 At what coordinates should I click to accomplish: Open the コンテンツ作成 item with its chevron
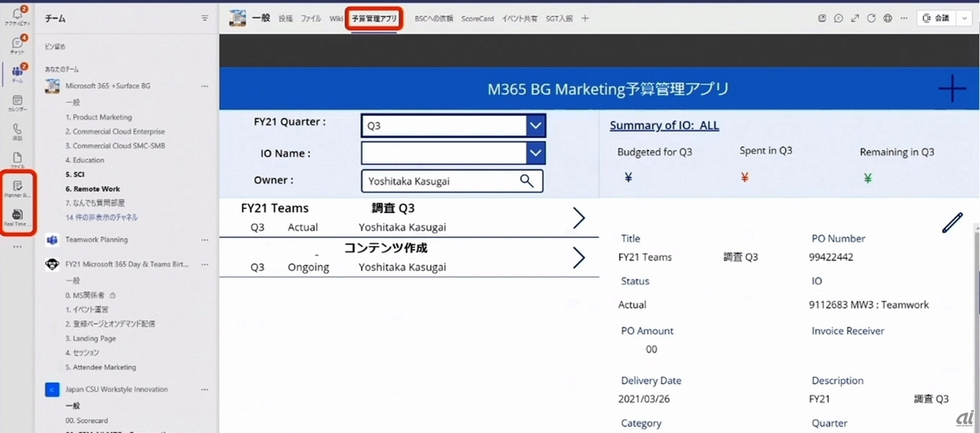pyautogui.click(x=578, y=257)
